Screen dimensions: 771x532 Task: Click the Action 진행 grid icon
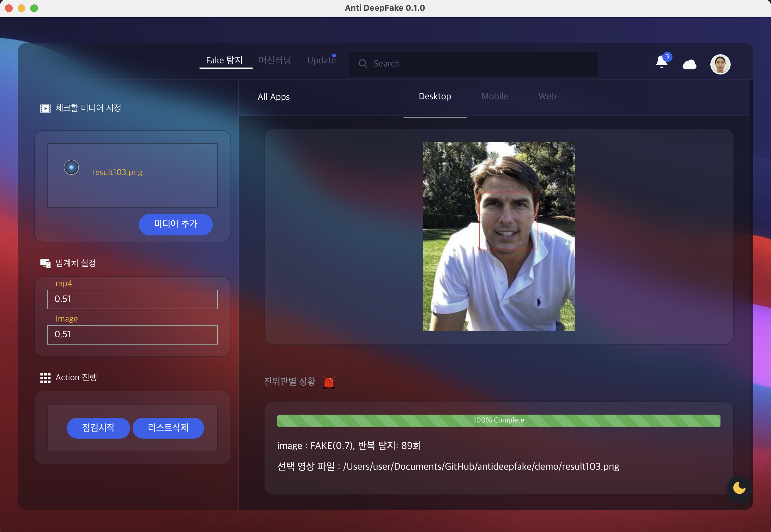click(x=45, y=378)
